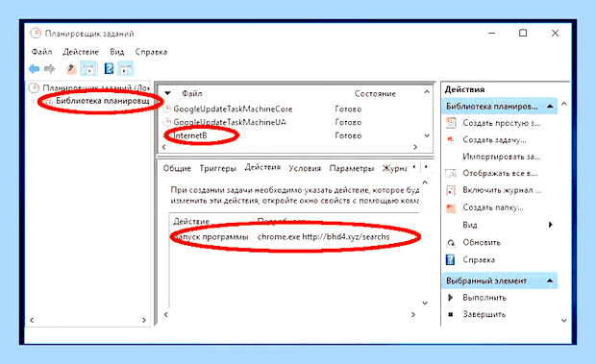This screenshot has height=364, width=596.
Task: Open the Файл menu
Action: pyautogui.click(x=41, y=52)
